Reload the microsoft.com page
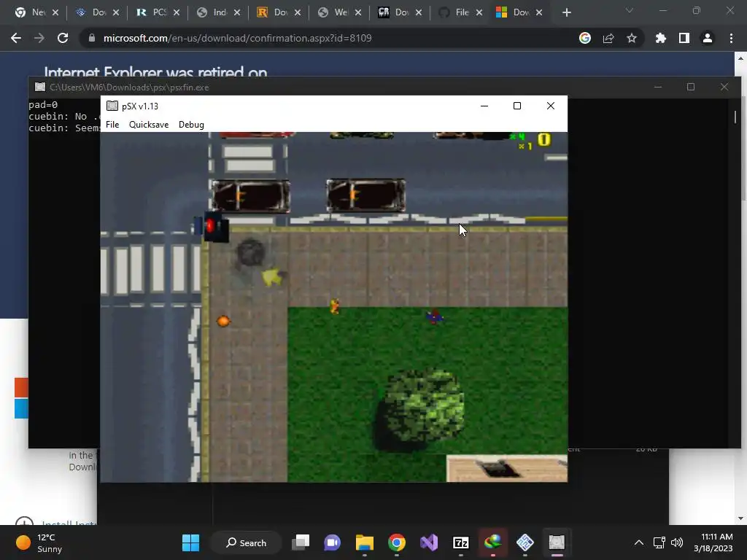This screenshot has height=560, width=747. pyautogui.click(x=63, y=38)
